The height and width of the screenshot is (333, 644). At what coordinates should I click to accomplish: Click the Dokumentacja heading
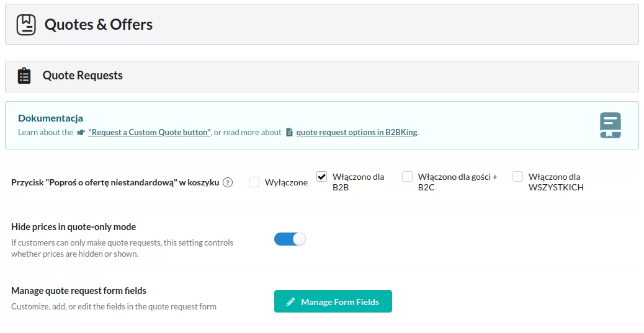pos(50,118)
